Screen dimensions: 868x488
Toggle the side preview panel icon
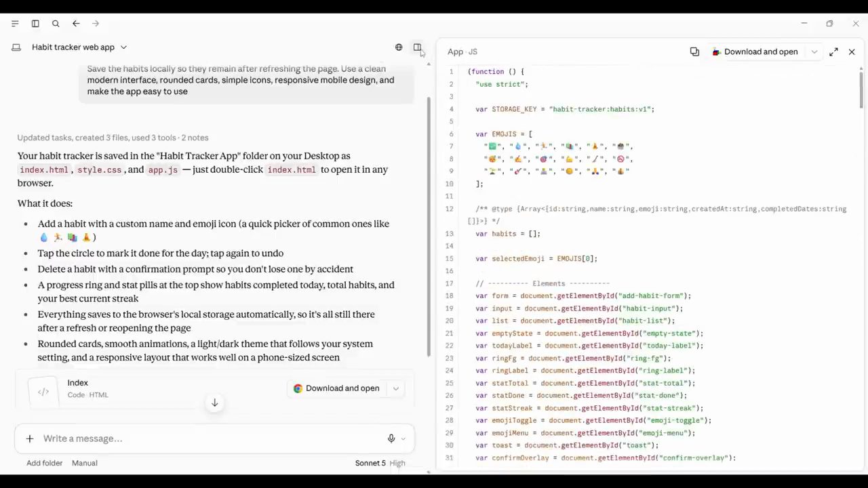417,47
